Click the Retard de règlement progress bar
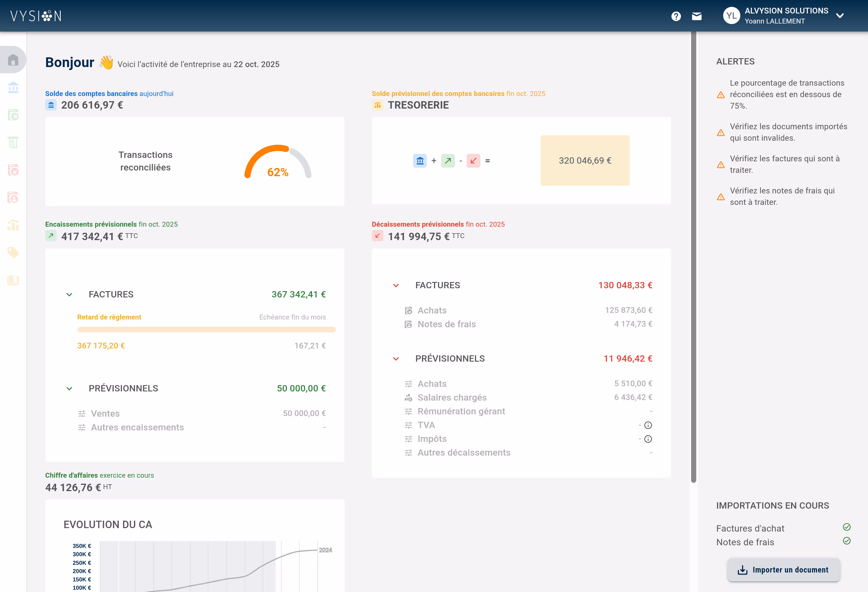Screen dimensions: 868x592 click(206, 330)
